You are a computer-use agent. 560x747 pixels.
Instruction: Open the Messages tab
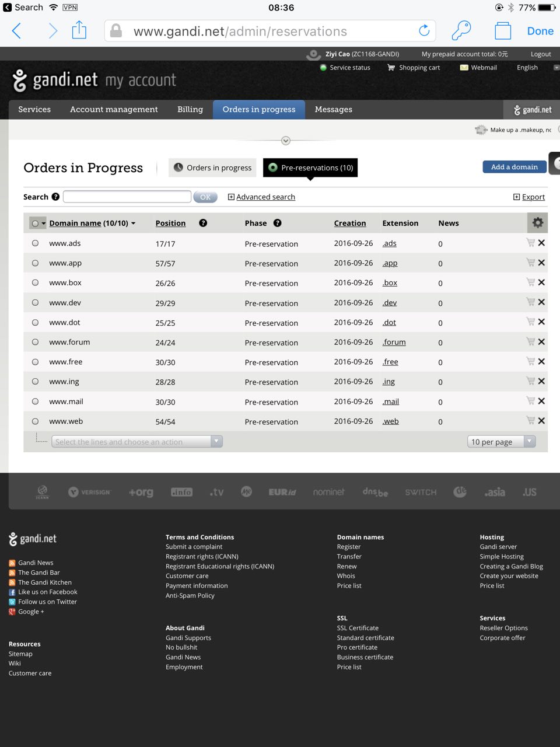coord(334,109)
